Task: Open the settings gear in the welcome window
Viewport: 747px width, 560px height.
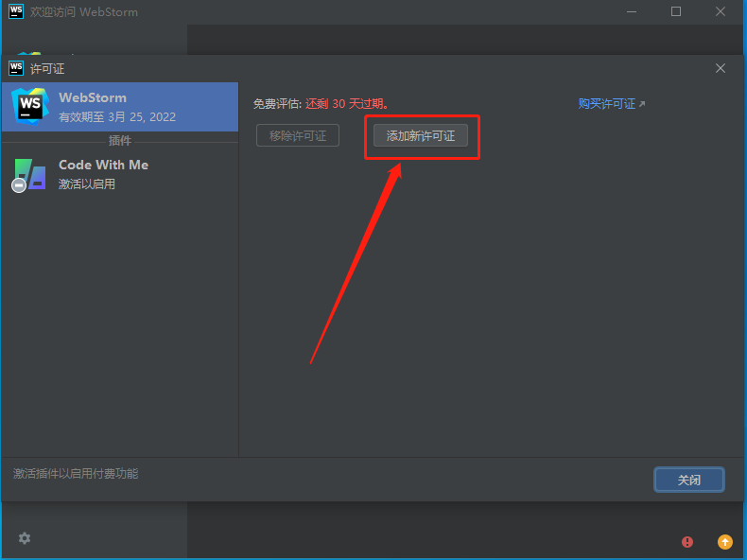Action: [25, 538]
